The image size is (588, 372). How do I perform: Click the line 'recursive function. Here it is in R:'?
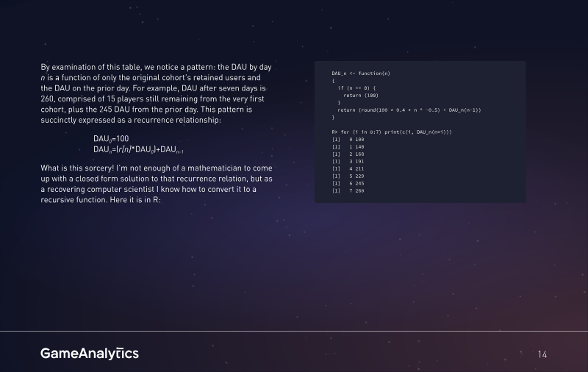[x=101, y=200]
